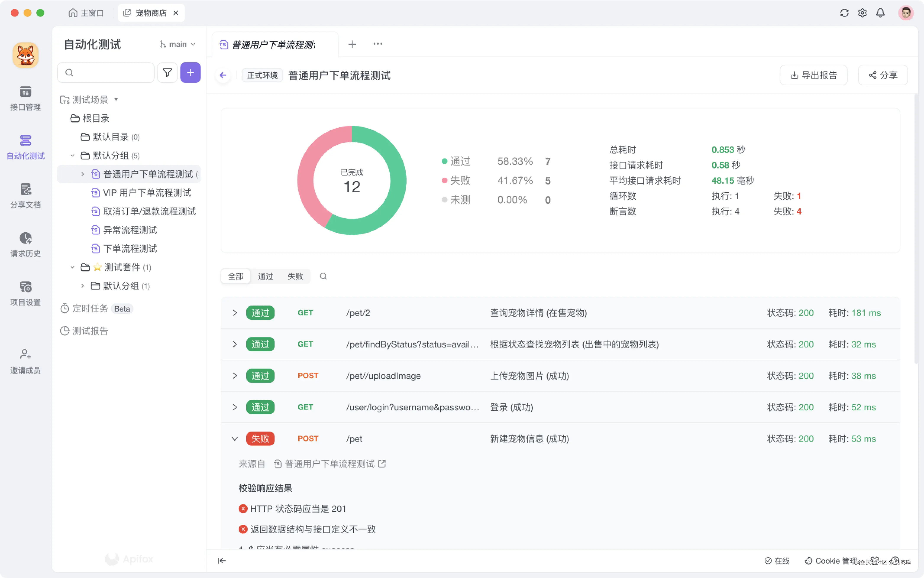Collapse sidebar with bottom arrow icon
Image resolution: width=924 pixels, height=578 pixels.
[x=221, y=560]
